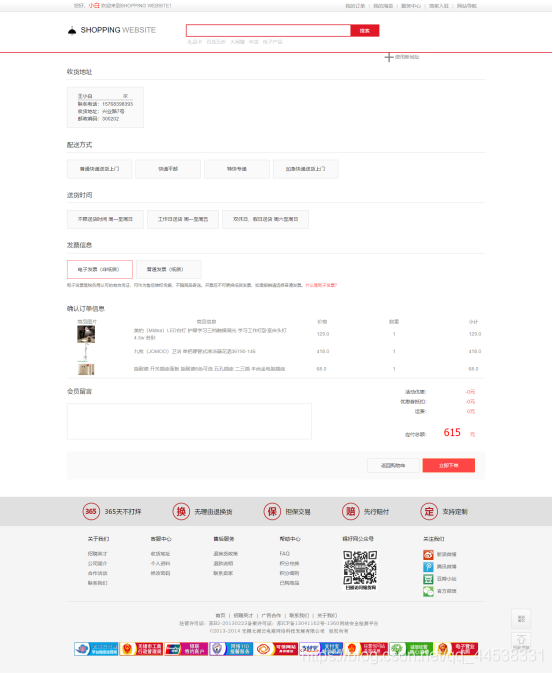The height and width of the screenshot is (674, 553).
Task: Select the electronic invoice option
Action: [100, 270]
